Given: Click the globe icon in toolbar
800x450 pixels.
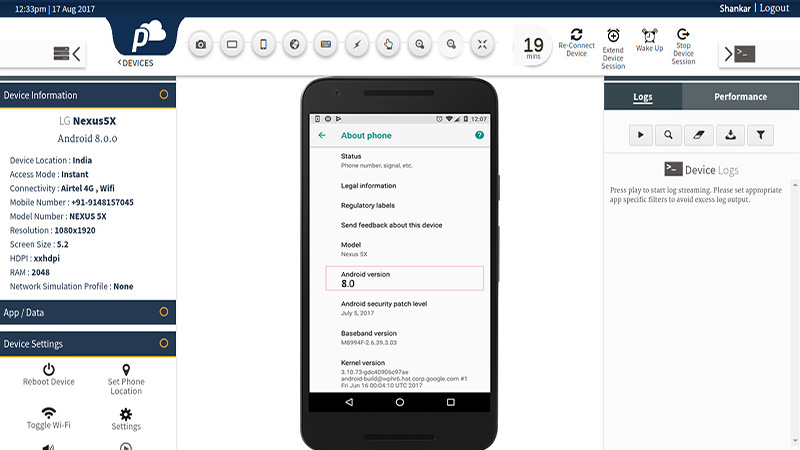Looking at the screenshot, I should point(294,44).
